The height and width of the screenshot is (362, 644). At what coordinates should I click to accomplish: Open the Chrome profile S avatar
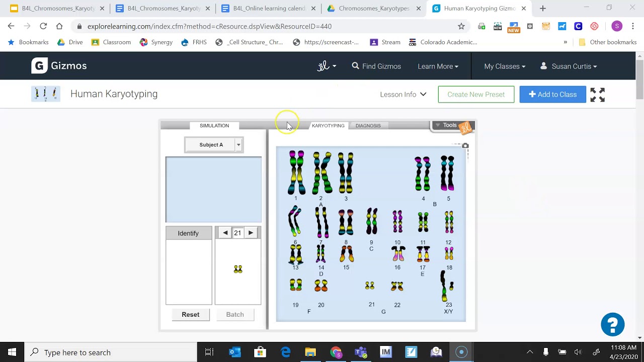coord(617,26)
